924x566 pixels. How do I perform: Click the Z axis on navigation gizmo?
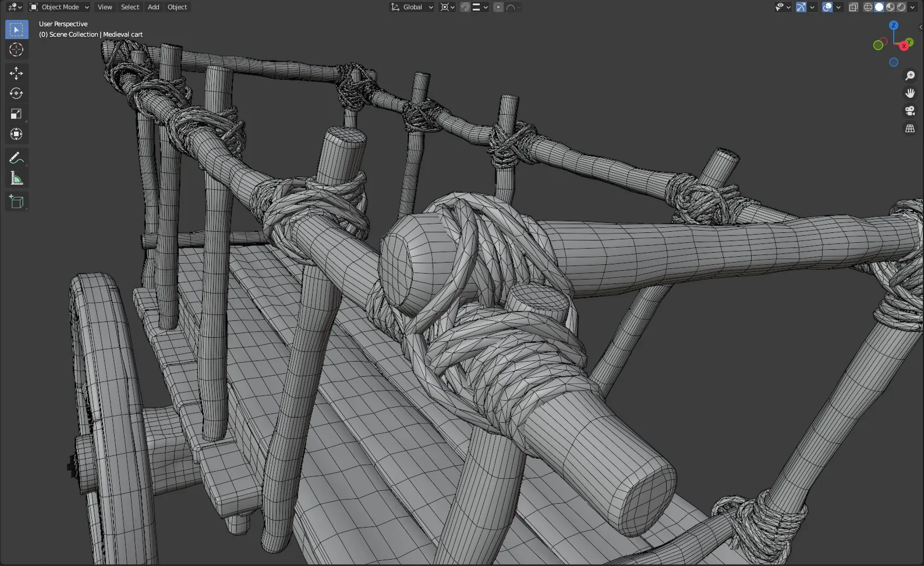894,26
